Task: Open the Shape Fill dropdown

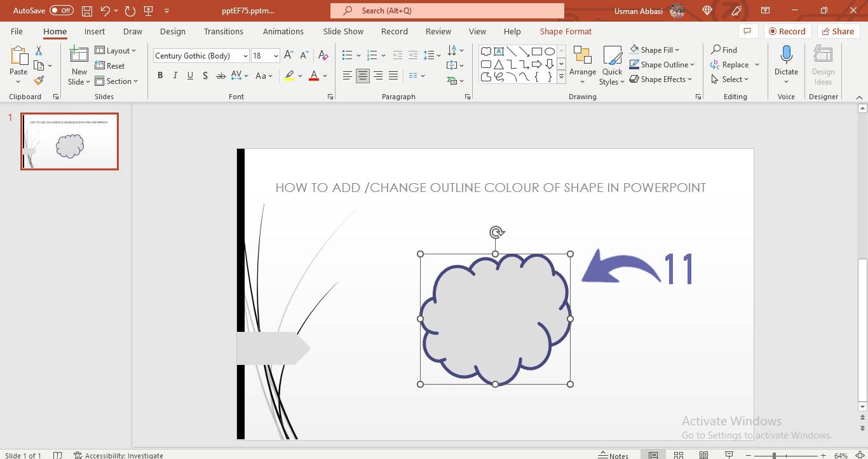Action: click(x=654, y=50)
